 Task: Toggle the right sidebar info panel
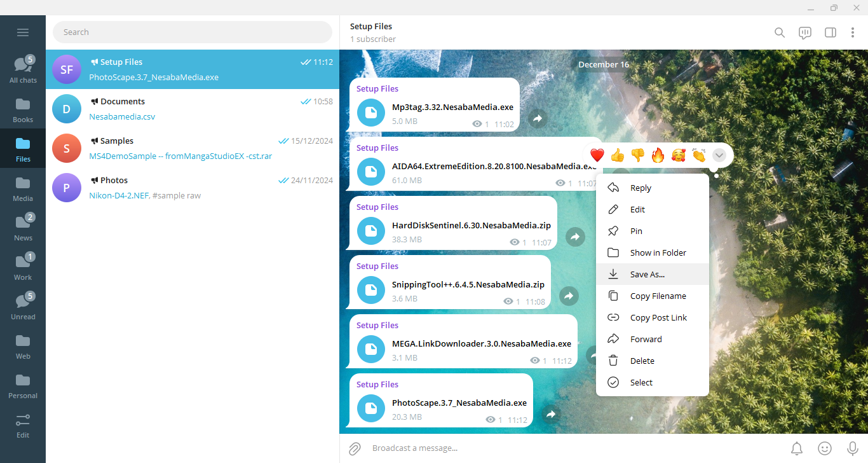[x=830, y=32]
